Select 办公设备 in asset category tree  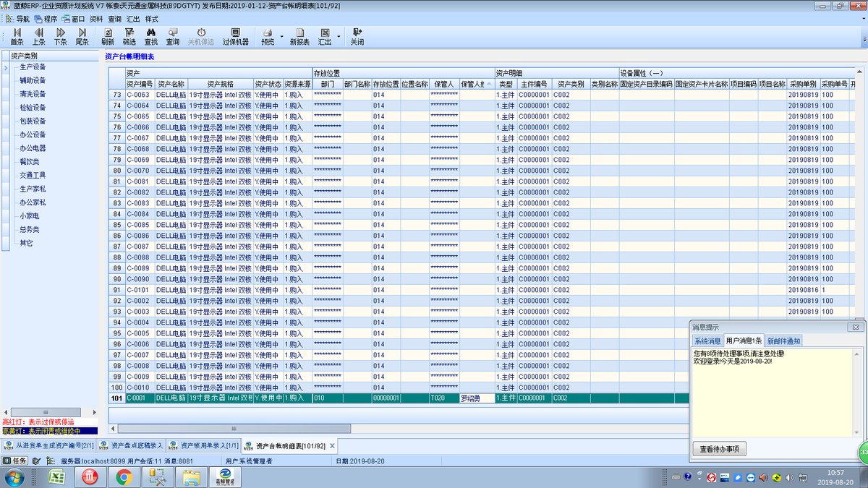point(33,134)
